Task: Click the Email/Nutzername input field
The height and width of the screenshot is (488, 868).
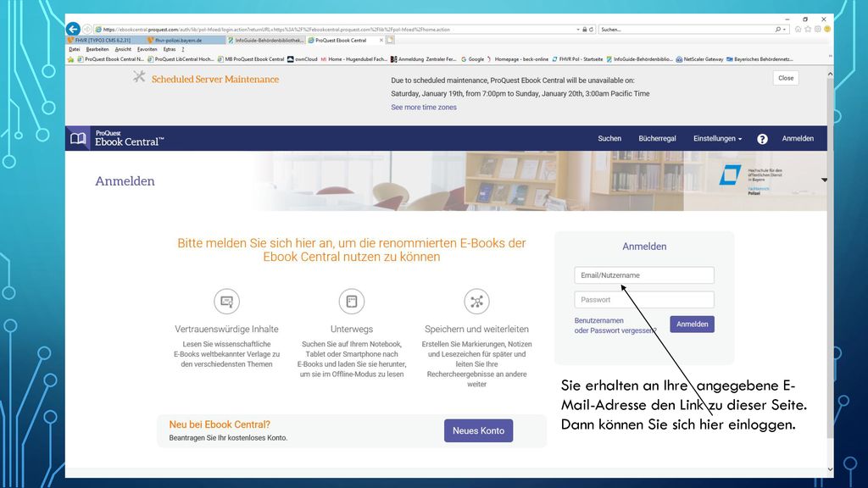Action: [x=644, y=275]
